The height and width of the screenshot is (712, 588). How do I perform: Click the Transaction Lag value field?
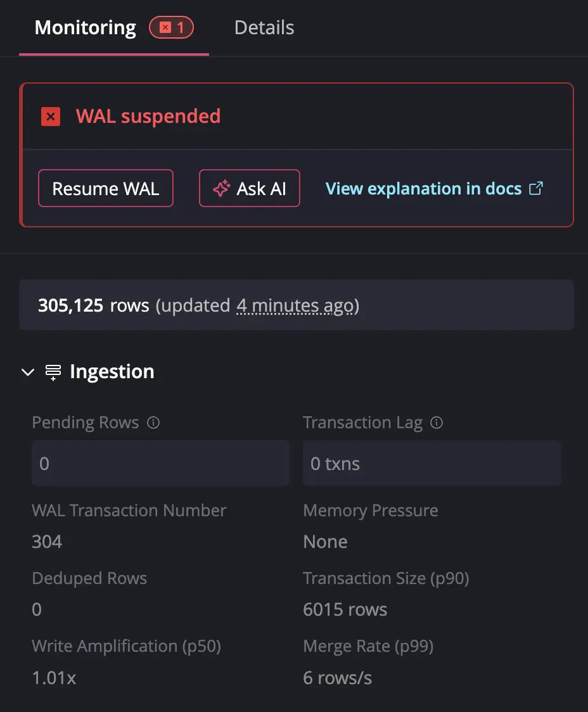point(432,464)
